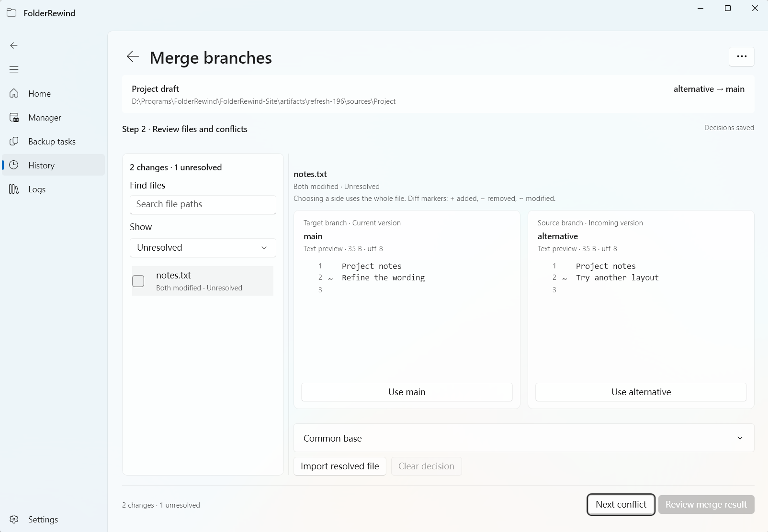Click the back arrow beside Merge branches
Viewport: 768px width, 532px height.
(133, 56)
